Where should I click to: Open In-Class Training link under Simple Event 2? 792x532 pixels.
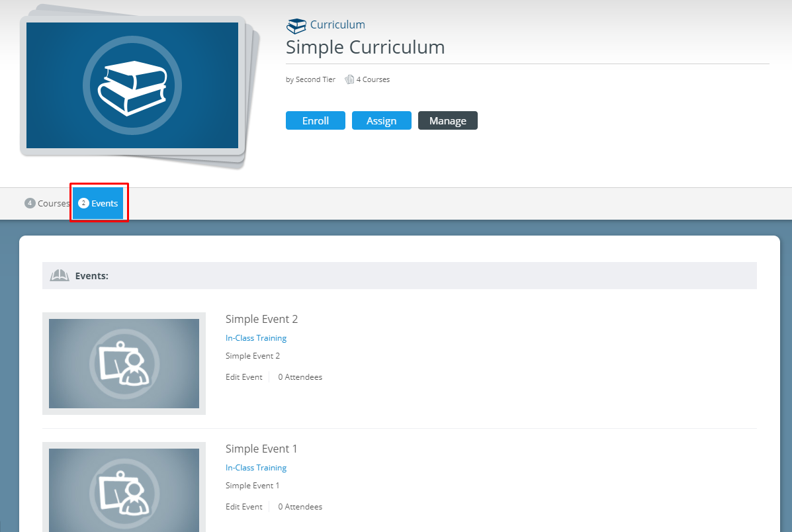pyautogui.click(x=256, y=338)
